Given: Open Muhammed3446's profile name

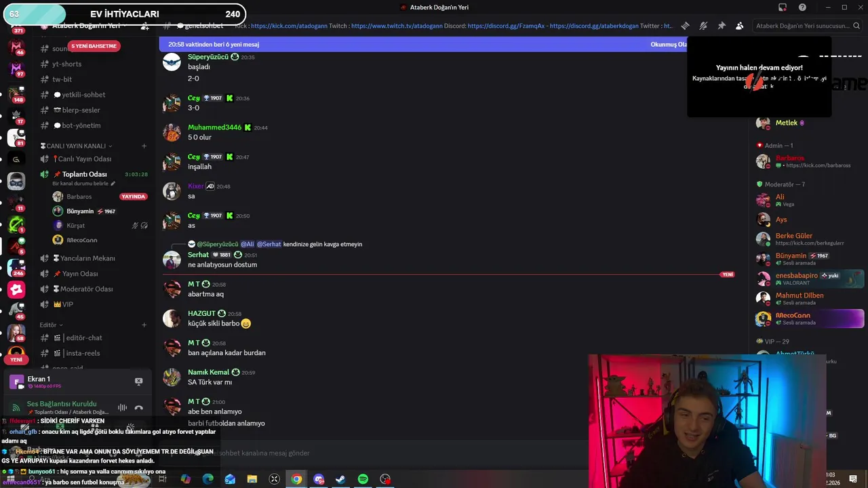Looking at the screenshot, I should point(214,127).
